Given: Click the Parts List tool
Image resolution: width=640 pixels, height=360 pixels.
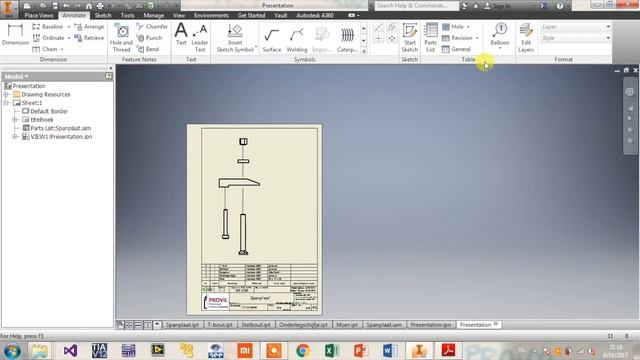Looking at the screenshot, I should click(430, 38).
